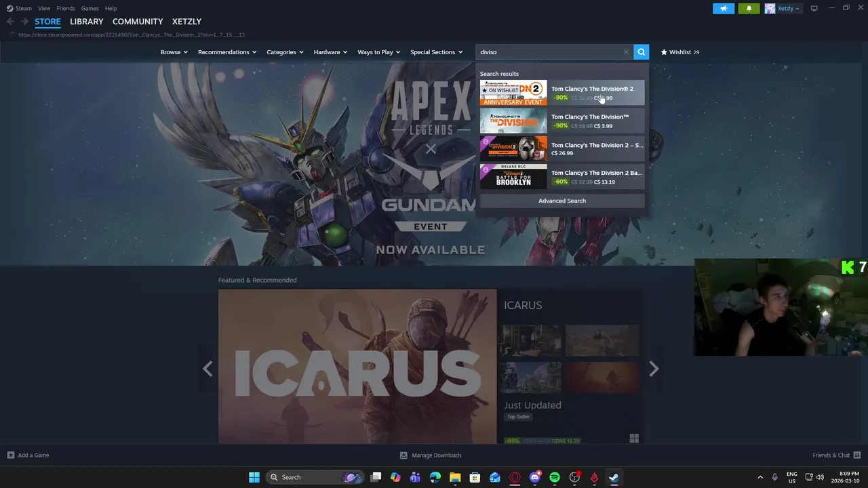This screenshot has width=868, height=488.
Task: Click the blue search magnifier button
Action: 641,52
